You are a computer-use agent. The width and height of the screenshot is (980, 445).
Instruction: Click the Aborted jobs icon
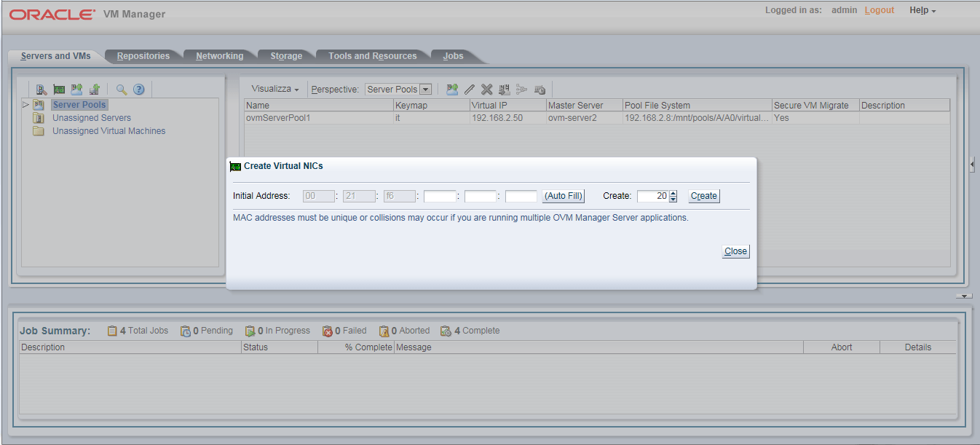[384, 331]
